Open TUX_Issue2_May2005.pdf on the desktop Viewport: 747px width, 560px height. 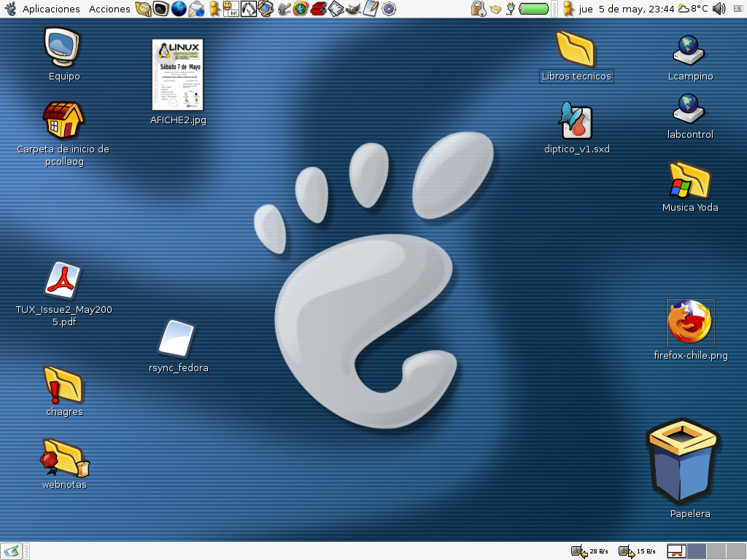(63, 281)
